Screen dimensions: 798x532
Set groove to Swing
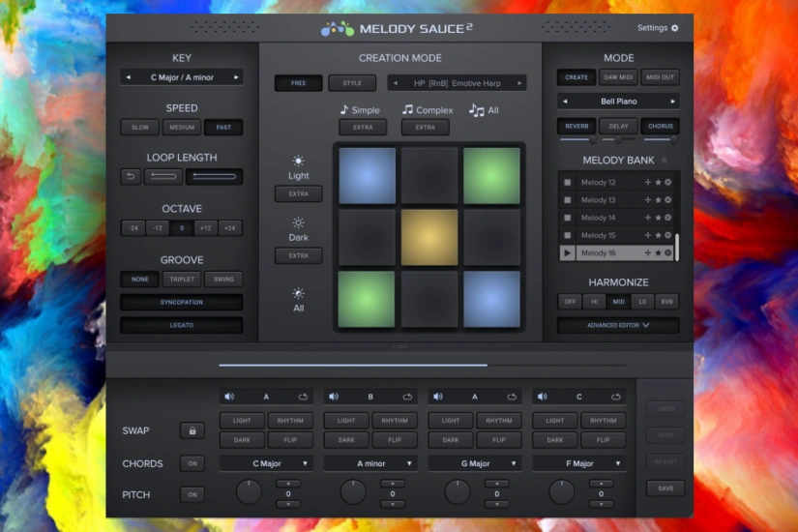(x=223, y=280)
